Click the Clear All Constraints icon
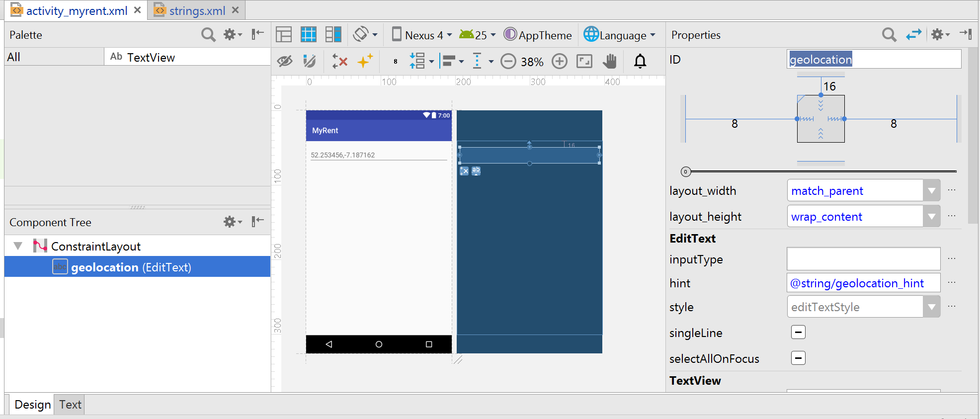Screen dimensions: 980x419 [340, 61]
